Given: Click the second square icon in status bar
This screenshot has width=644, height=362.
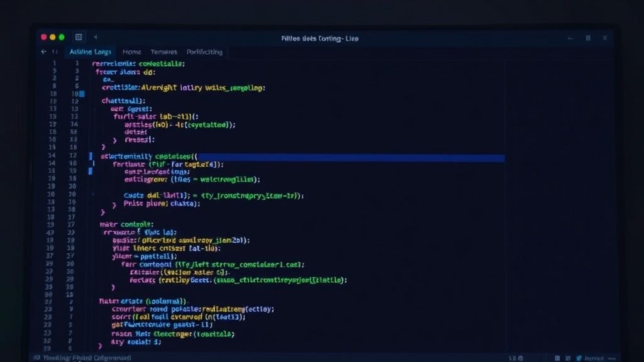Looking at the screenshot, I should pyautogui.click(x=568, y=358).
